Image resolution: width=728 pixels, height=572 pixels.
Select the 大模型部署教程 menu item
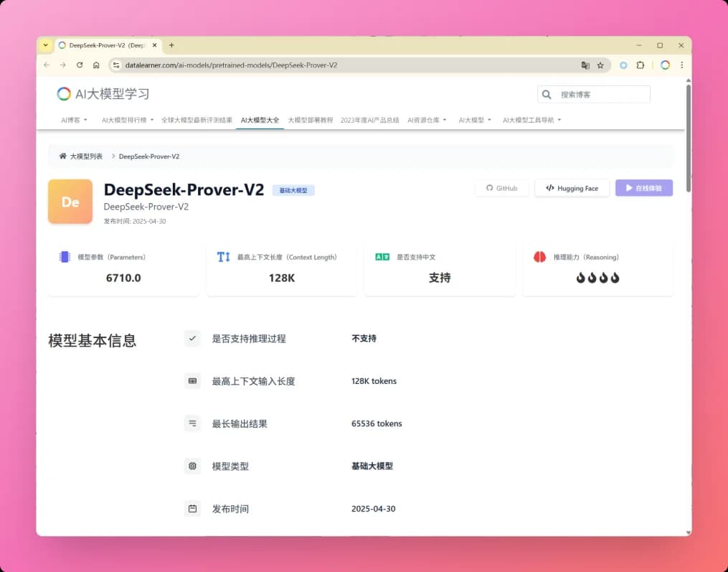[x=311, y=120]
